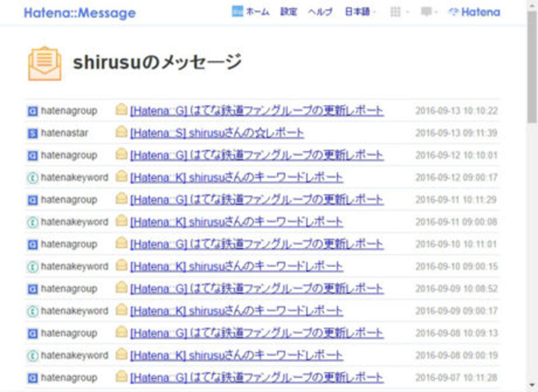Open the ヘルプ help page
Viewport: 538px width, 392px height.
coord(320,12)
